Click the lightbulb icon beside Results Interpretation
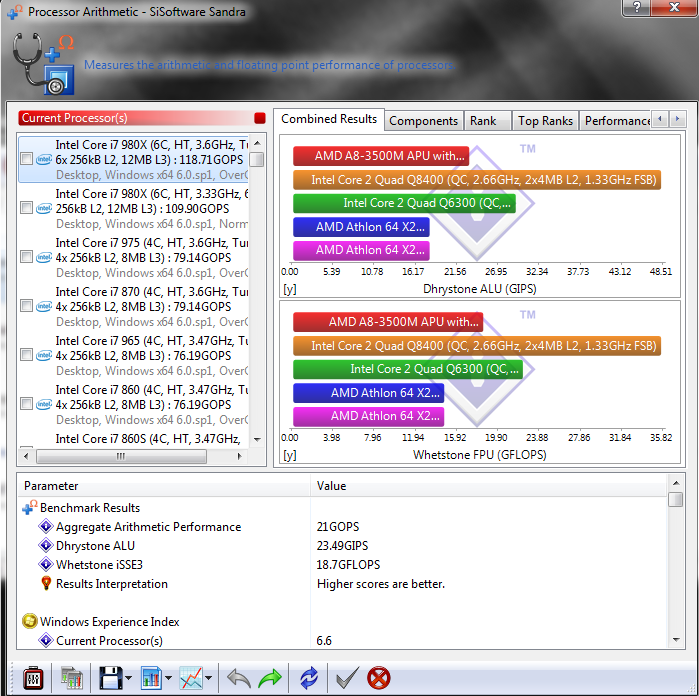This screenshot has height=696, width=699. pyautogui.click(x=46, y=583)
